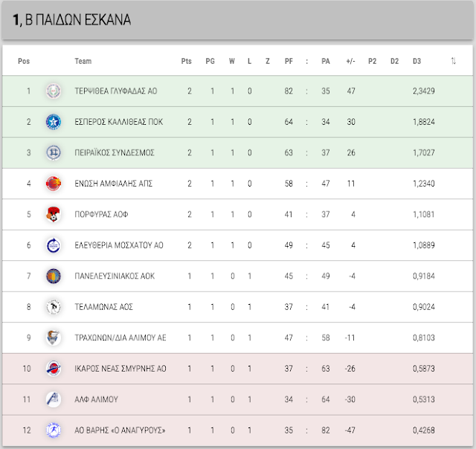The height and width of the screenshot is (449, 476).
Task: Open the ΤΕΛΑΜΩΝΑΣ ΑΟΣ team name link
Action: (104, 307)
